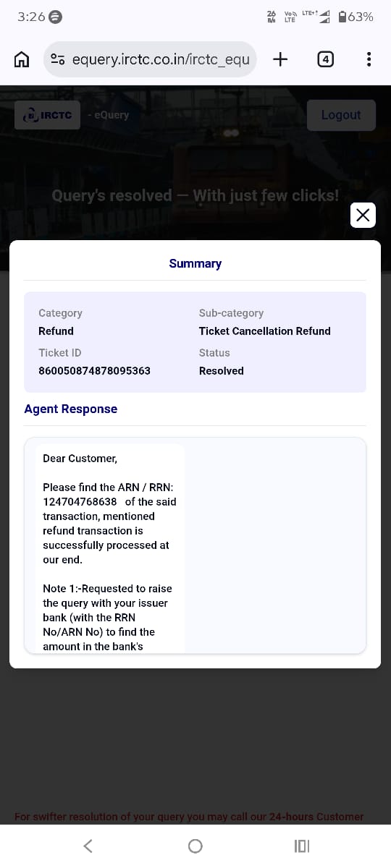Tap the Android back navigation arrow
The width and height of the screenshot is (391, 868).
pyautogui.click(x=88, y=846)
